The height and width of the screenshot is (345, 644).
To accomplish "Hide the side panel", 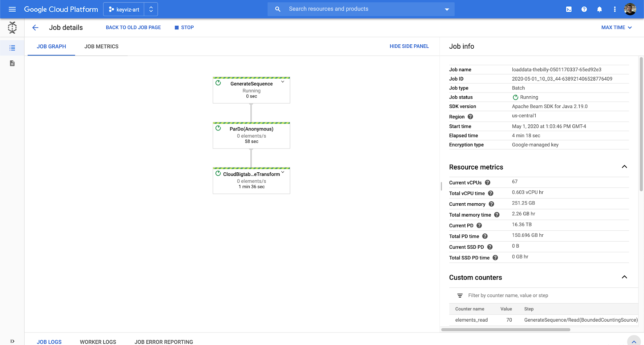I will (x=409, y=46).
